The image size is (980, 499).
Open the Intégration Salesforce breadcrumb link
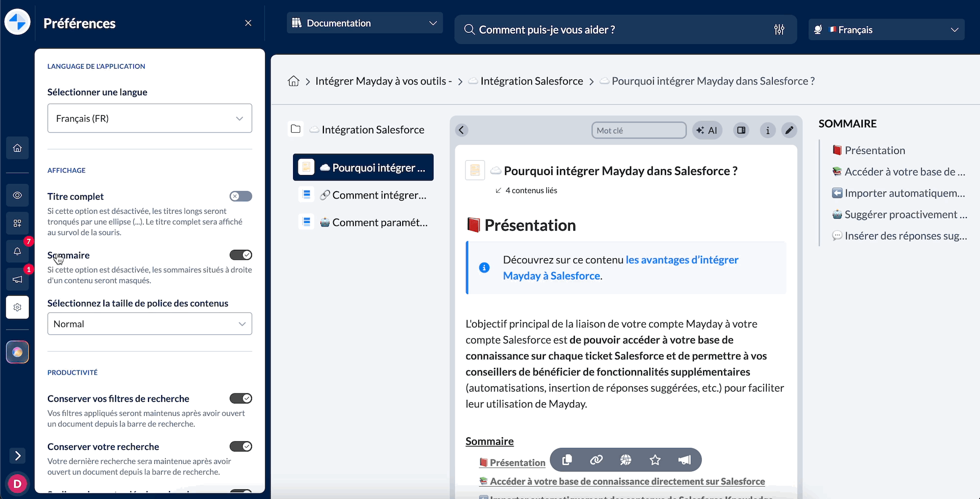[x=531, y=81]
